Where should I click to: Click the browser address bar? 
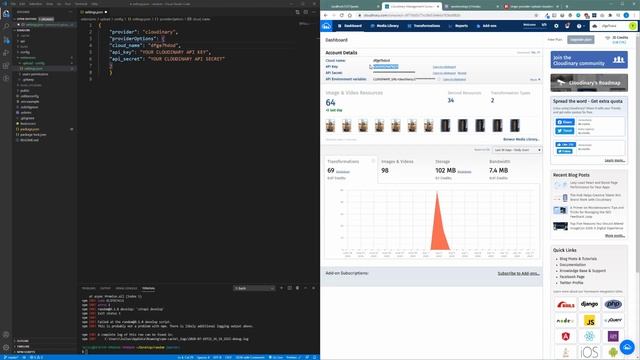[x=448, y=15]
